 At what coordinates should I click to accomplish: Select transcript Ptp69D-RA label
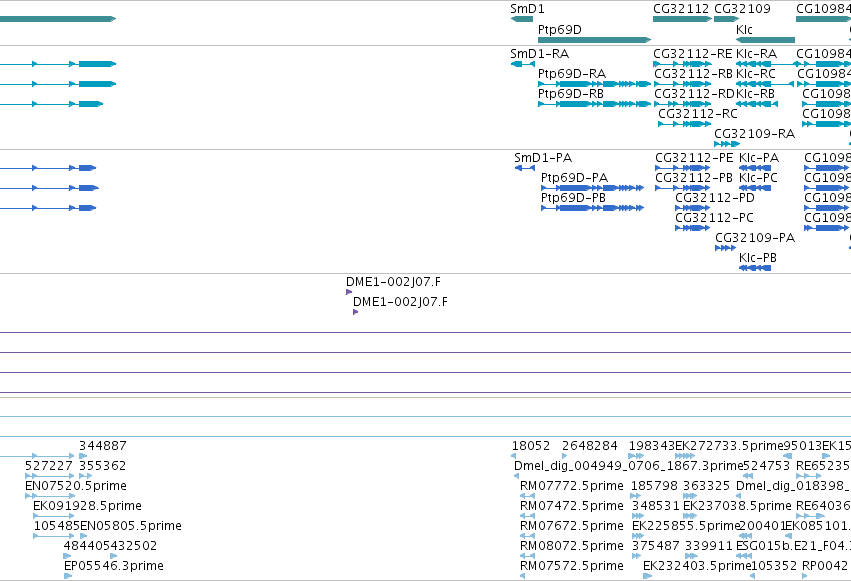571,73
